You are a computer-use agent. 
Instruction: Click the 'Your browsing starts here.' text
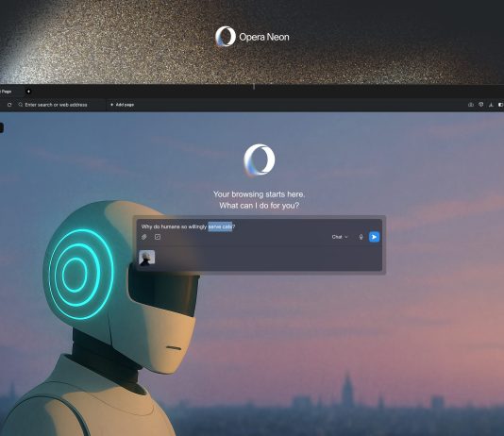tap(259, 194)
